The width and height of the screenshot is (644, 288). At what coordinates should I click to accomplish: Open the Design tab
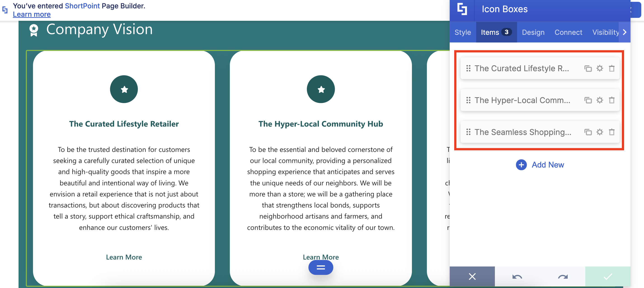pyautogui.click(x=533, y=32)
